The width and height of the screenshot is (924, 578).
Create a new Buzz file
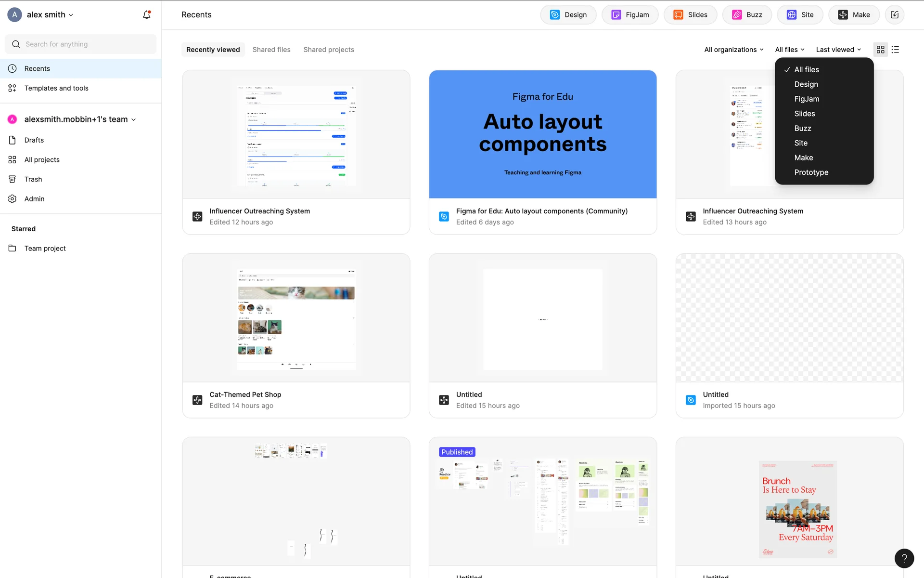pyautogui.click(x=747, y=15)
